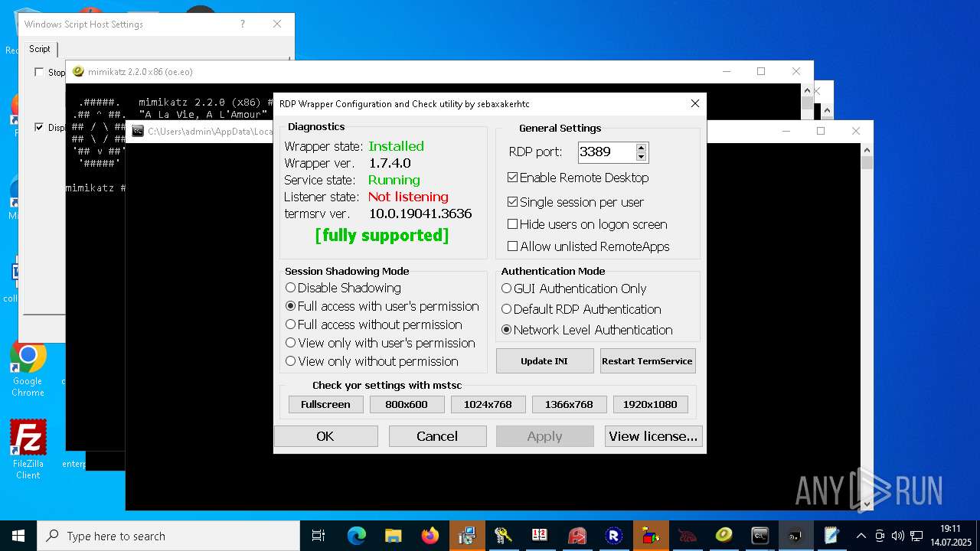Toggle Stop checkbox in Script Host Settings

pyautogui.click(x=39, y=72)
